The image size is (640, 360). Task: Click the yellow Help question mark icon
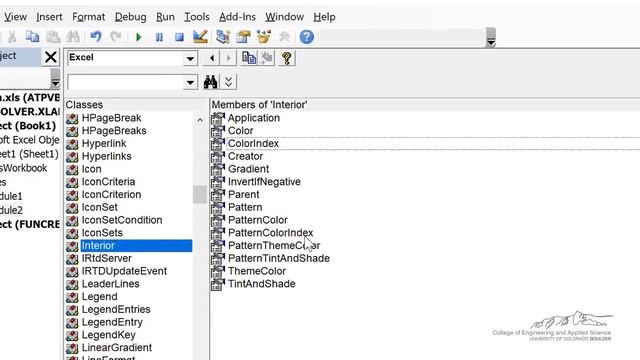point(287,58)
